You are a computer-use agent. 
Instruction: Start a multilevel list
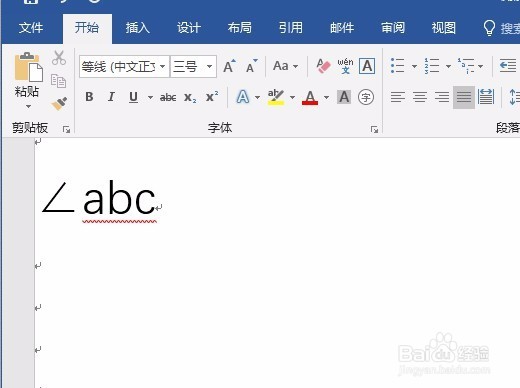(466, 66)
